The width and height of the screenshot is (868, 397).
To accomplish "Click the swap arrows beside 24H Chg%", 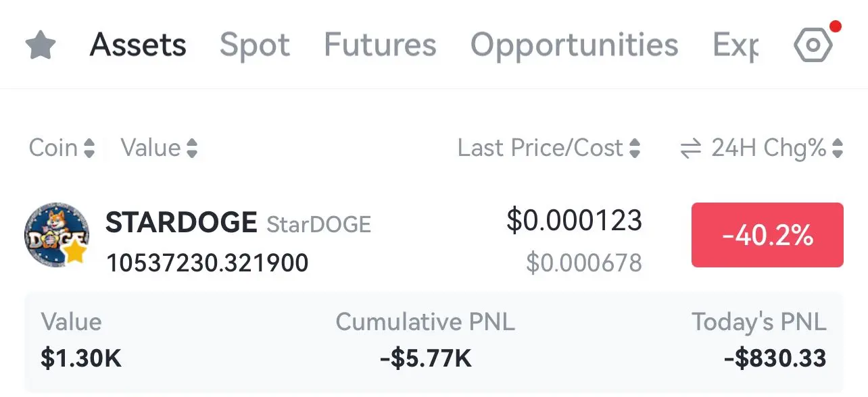I will (x=690, y=149).
